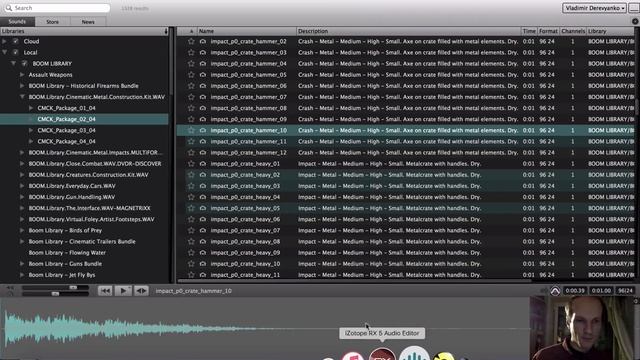
Task: Switch to the Store tab
Action: (x=52, y=22)
